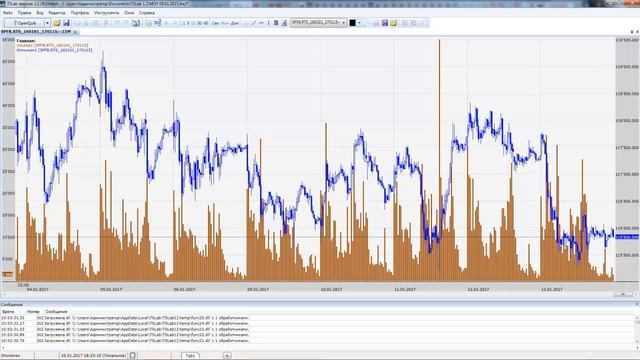640x360 pixels.
Task: Open the Редактор menu
Action: 57,13
